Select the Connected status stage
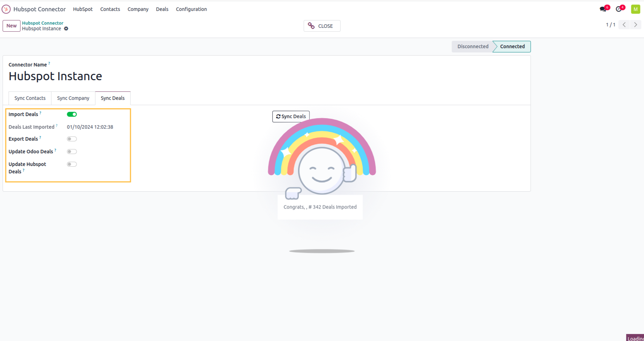 coord(512,46)
